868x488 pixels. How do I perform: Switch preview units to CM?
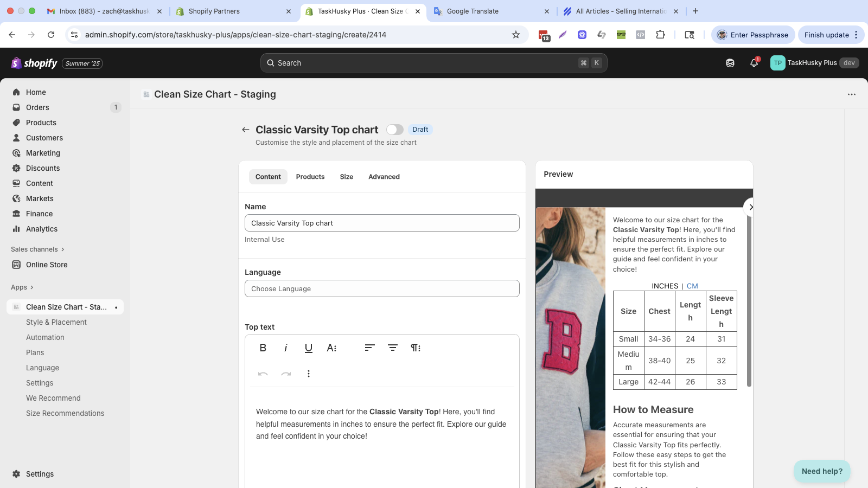point(692,286)
